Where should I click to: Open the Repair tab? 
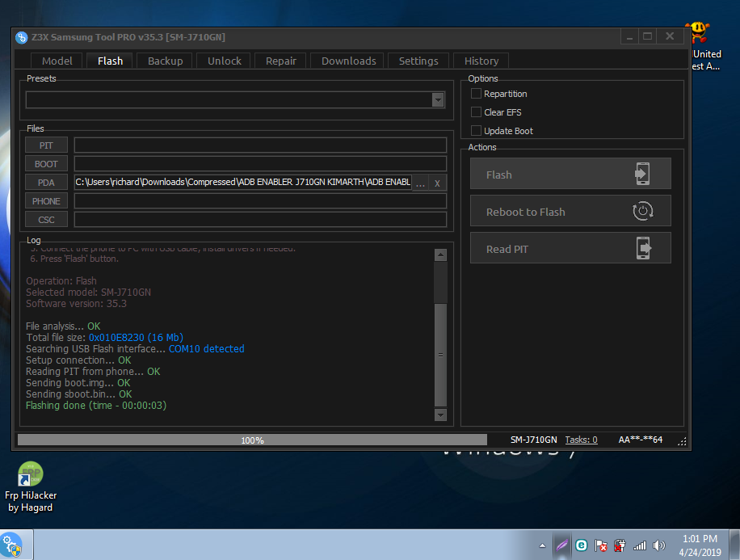281,61
